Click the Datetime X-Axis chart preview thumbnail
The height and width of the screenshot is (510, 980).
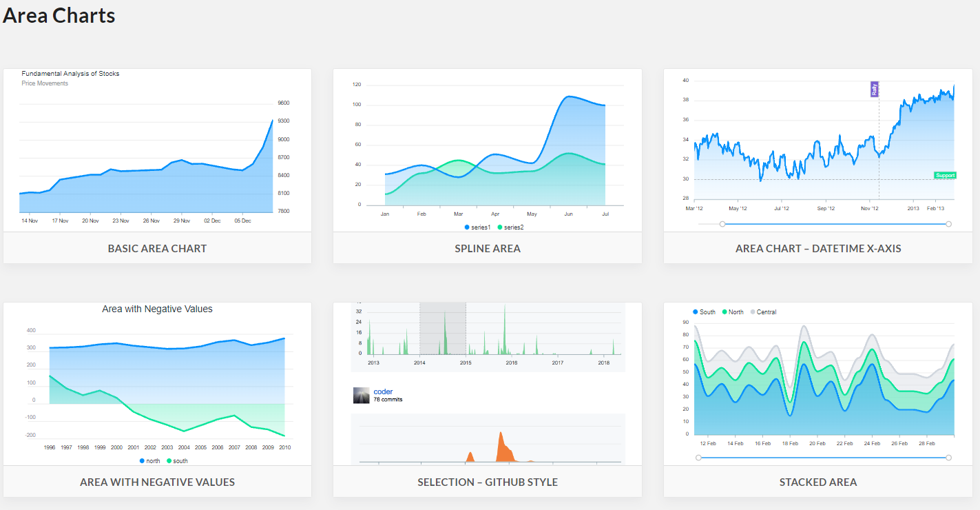(818, 150)
